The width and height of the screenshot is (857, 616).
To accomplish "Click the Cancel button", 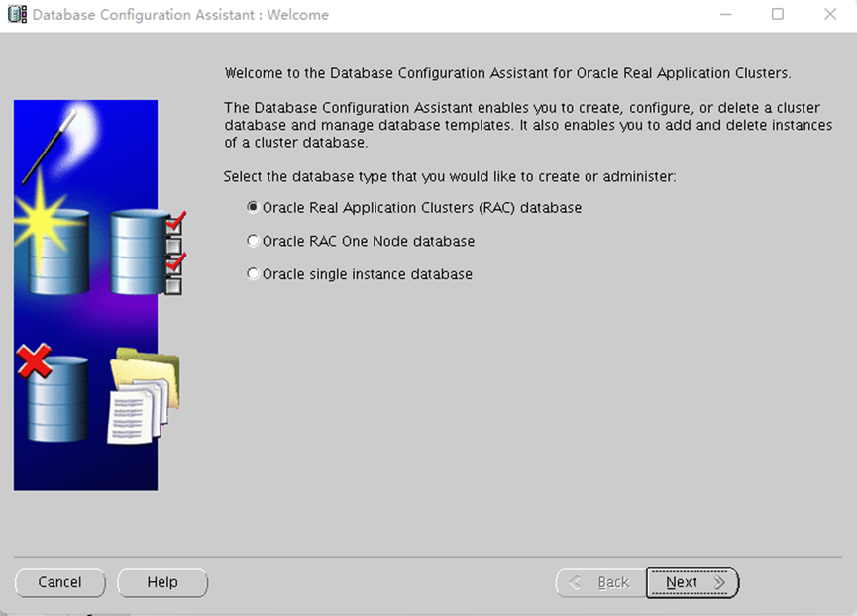I will coord(60,582).
